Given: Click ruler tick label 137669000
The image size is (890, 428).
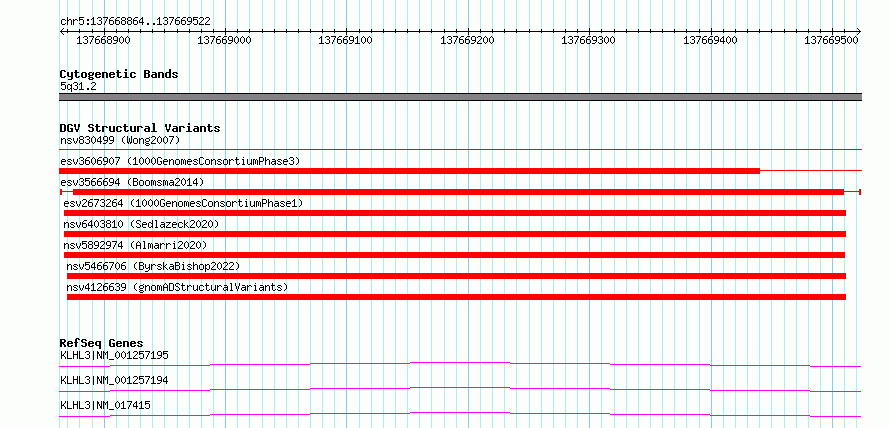Looking at the screenshot, I should [x=224, y=40].
